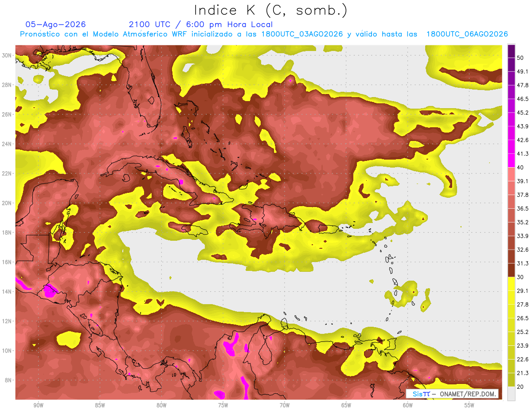Click the latitude label '26N'
The width and height of the screenshot is (532, 411).
[7, 114]
